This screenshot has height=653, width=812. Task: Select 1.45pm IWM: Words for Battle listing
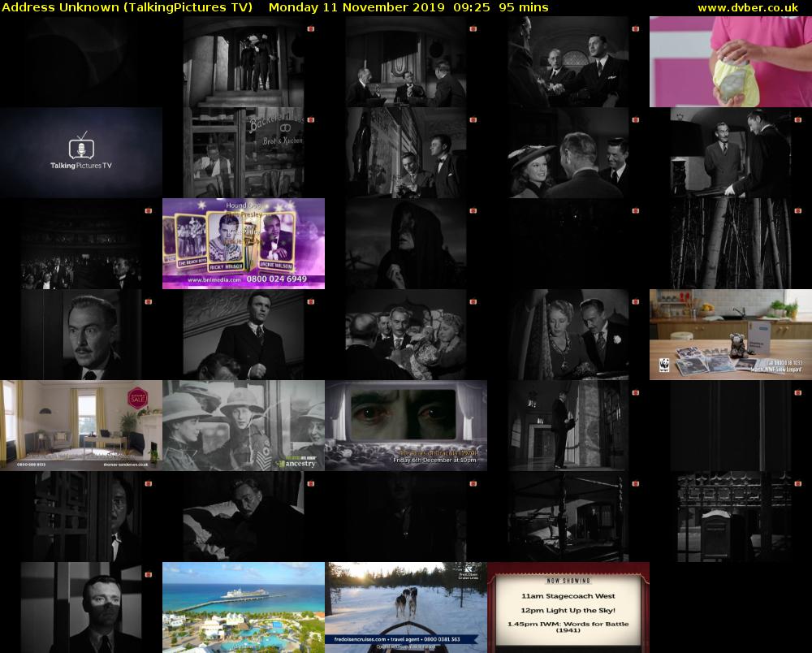coord(568,626)
